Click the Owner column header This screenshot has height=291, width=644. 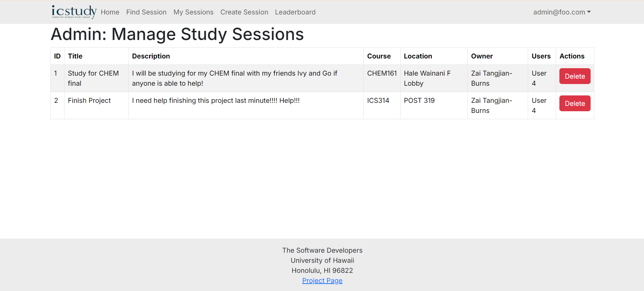tap(482, 56)
